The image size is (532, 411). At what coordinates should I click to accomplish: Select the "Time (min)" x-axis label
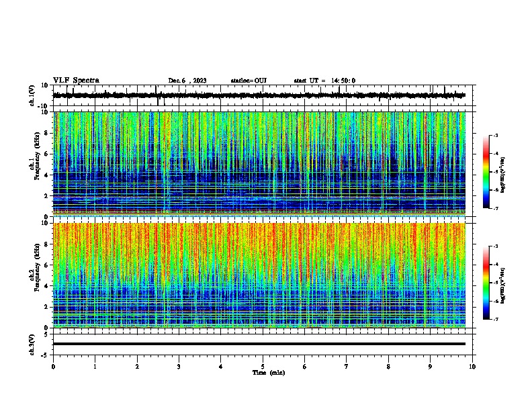269,373
